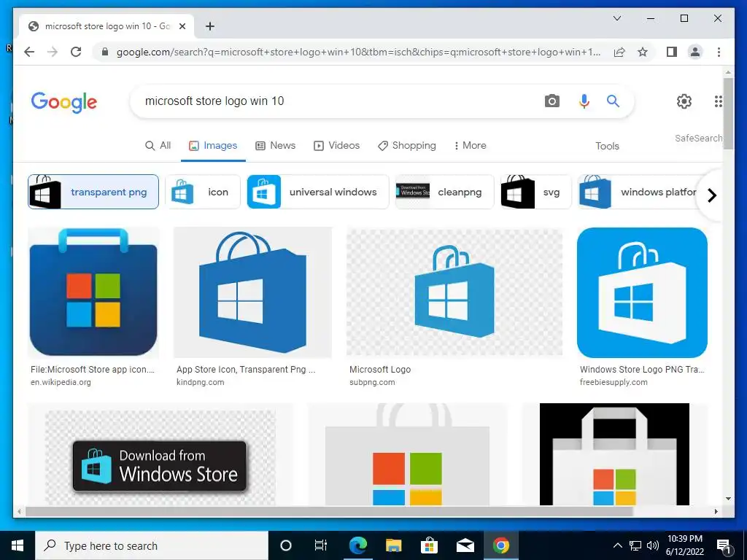Open the subpng Microsoft Logo image
This screenshot has width=747, height=560.
pyautogui.click(x=454, y=292)
